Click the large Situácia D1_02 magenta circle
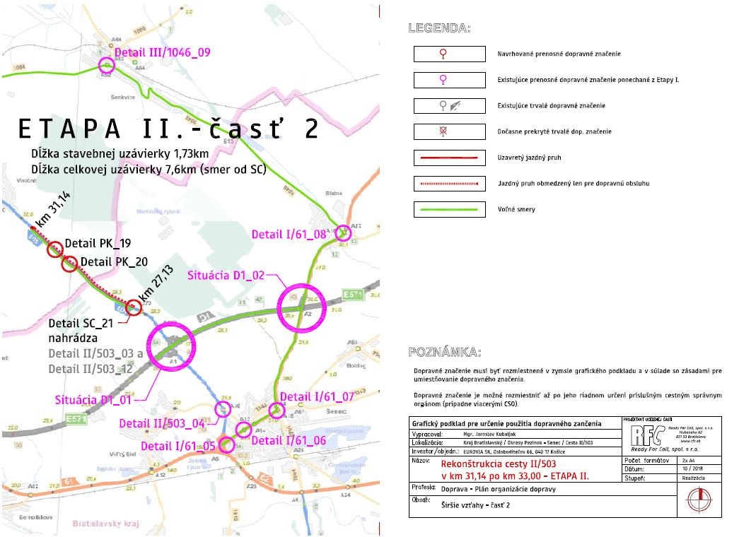The height and width of the screenshot is (537, 756). pyautogui.click(x=302, y=306)
